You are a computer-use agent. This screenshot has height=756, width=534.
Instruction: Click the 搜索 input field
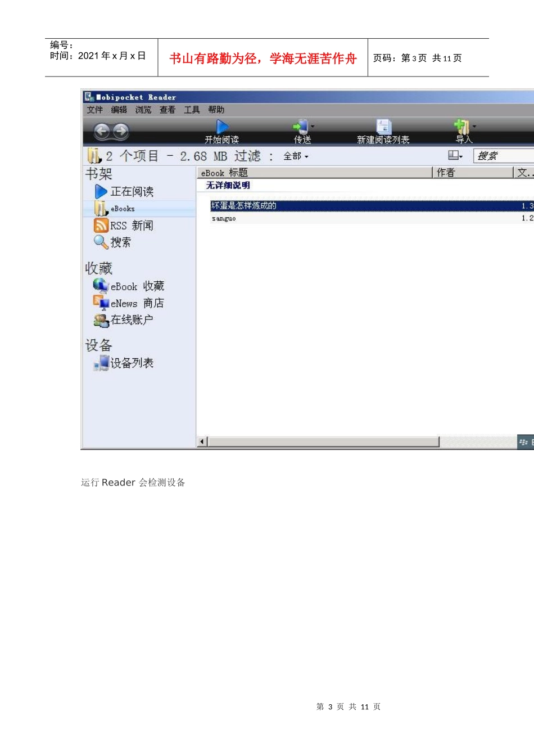(504, 156)
